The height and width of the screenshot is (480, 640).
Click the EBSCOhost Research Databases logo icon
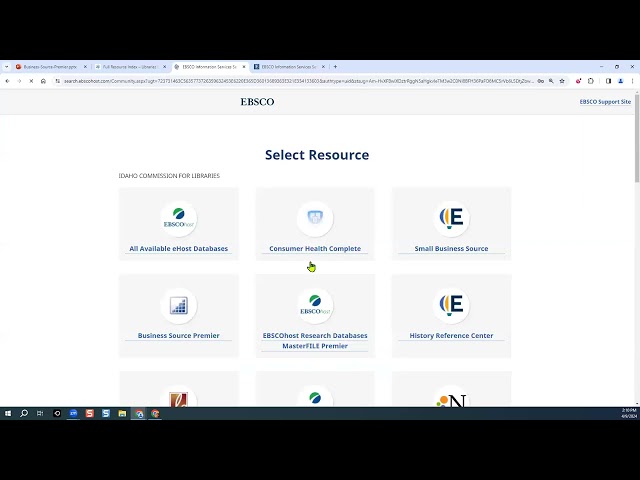point(315,306)
